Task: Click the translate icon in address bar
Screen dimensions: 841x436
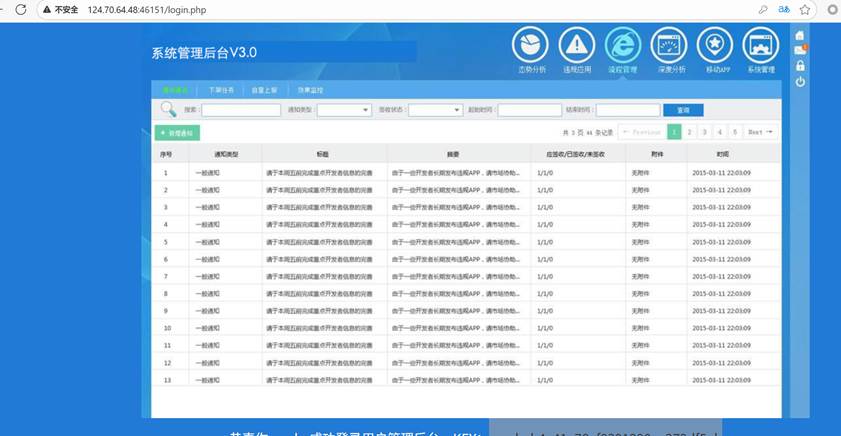Action: pyautogui.click(x=784, y=10)
